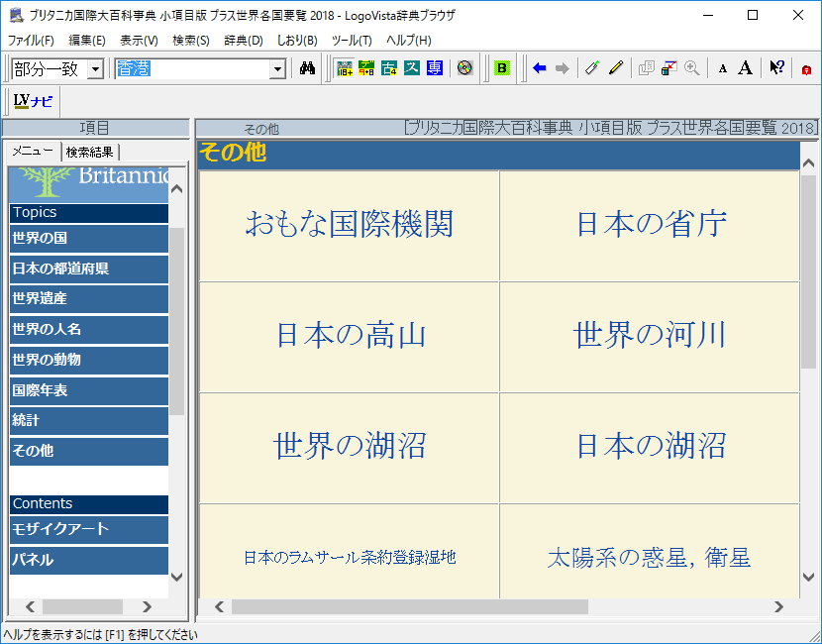Open the ファイル(F) menu
Viewport: 822px width, 644px height.
pyautogui.click(x=31, y=41)
